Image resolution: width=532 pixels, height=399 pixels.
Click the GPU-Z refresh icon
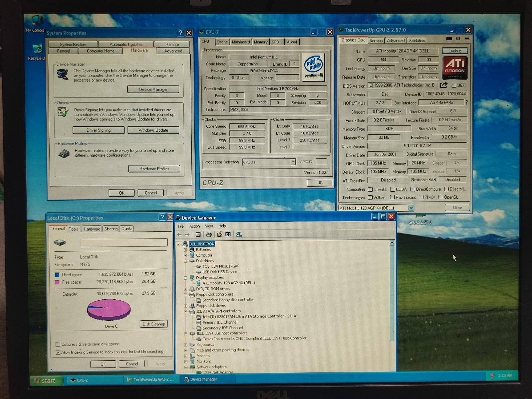point(458,39)
